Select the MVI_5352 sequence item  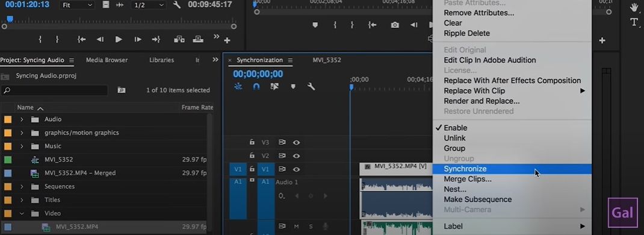[x=59, y=160]
